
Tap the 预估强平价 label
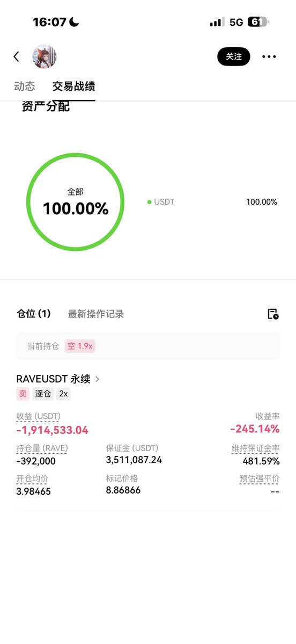(x=260, y=479)
